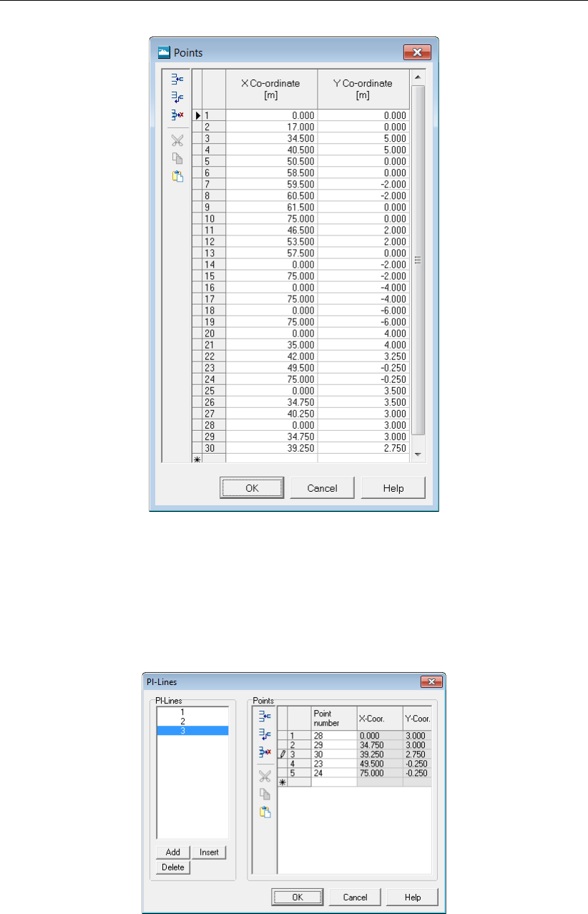The image size is (588, 914).
Task: Click Y Co-ordinate column header
Action: [363, 89]
